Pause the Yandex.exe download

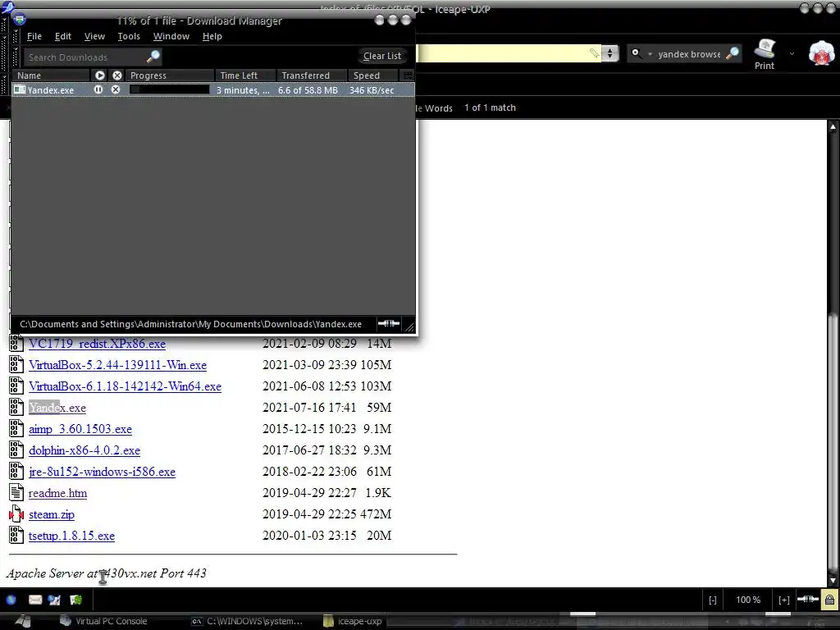(x=98, y=90)
